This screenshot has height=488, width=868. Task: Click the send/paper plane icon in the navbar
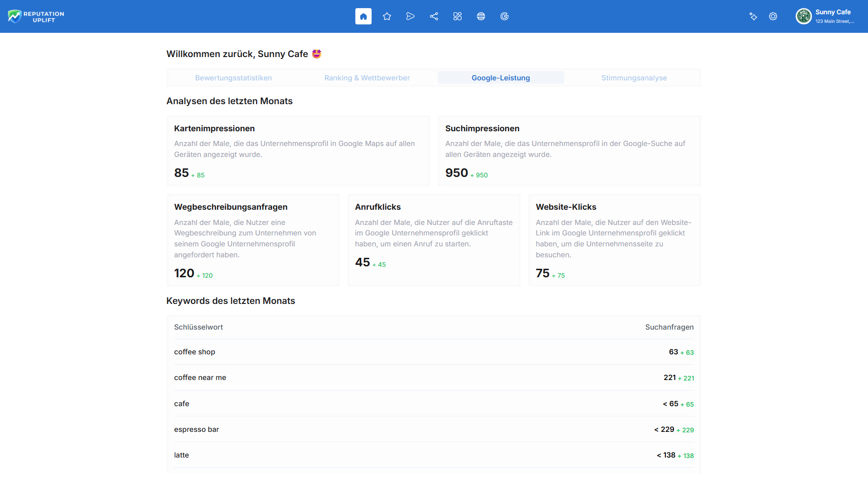click(x=410, y=16)
